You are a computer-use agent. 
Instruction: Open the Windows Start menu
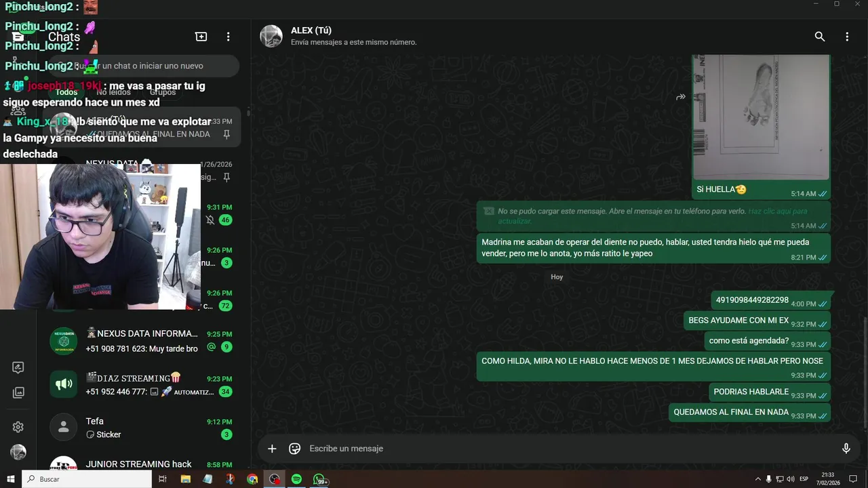(x=11, y=479)
